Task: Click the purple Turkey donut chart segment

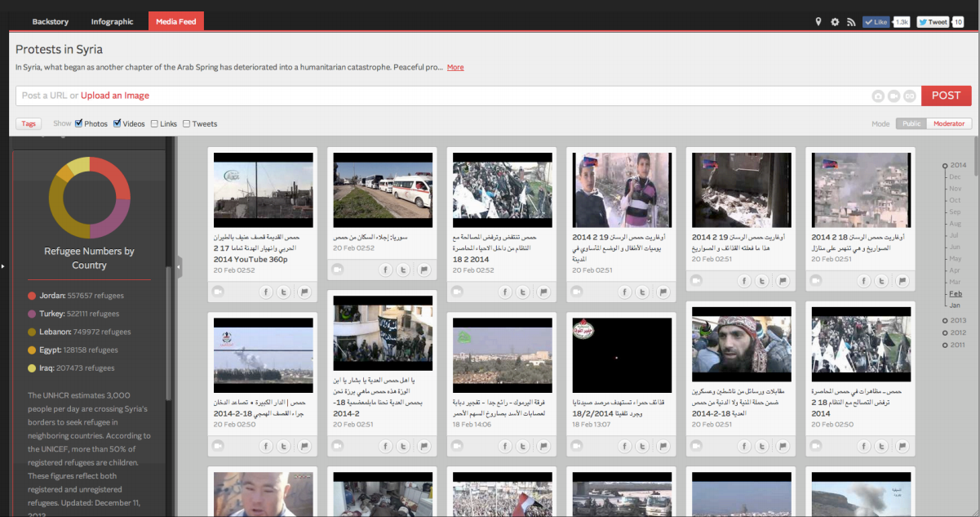Action: coord(112,219)
